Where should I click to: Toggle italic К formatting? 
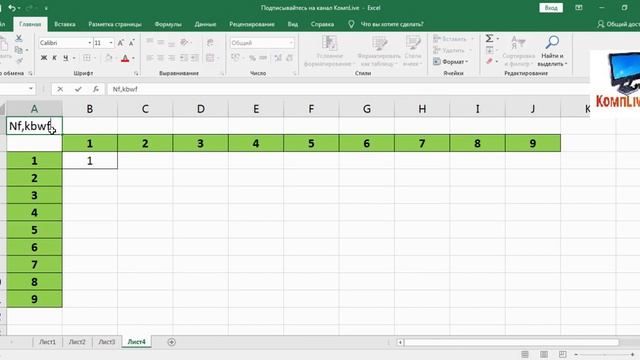click(x=54, y=58)
